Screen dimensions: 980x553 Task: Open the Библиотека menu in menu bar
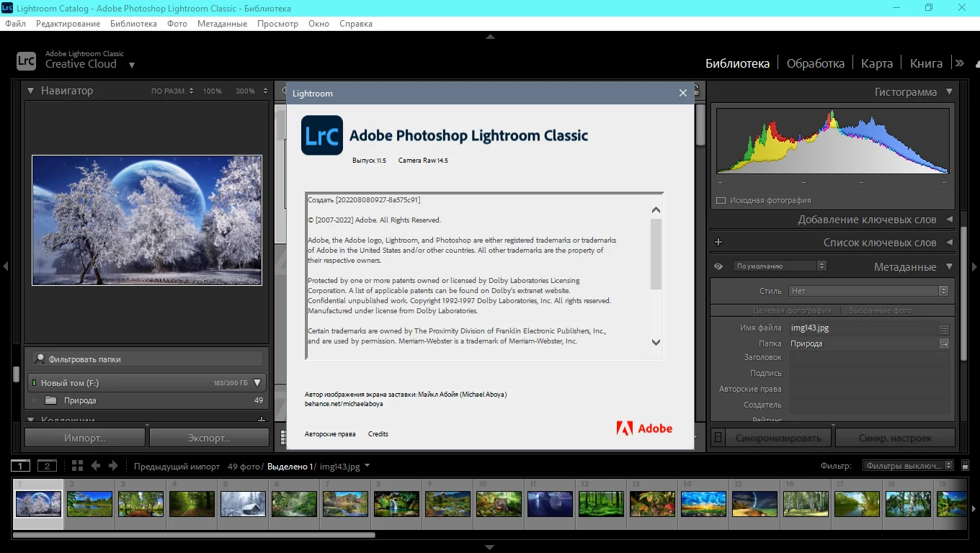[133, 24]
